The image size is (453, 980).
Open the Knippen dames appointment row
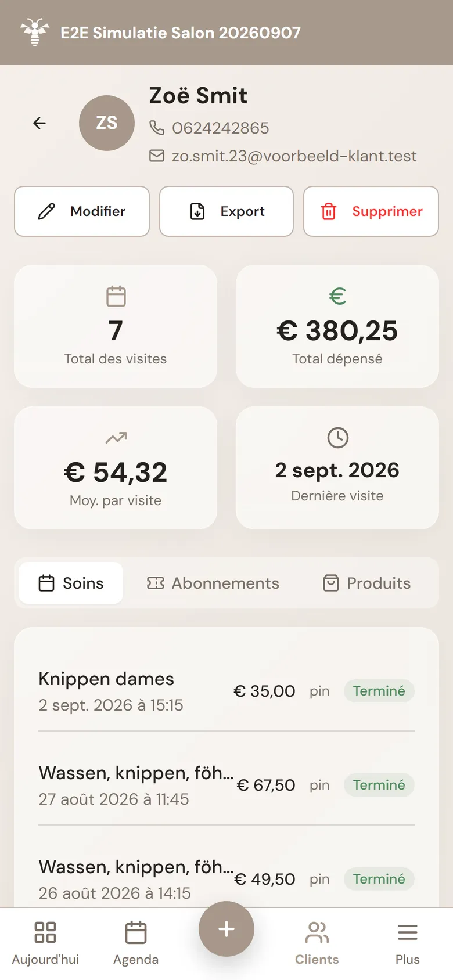point(227,691)
